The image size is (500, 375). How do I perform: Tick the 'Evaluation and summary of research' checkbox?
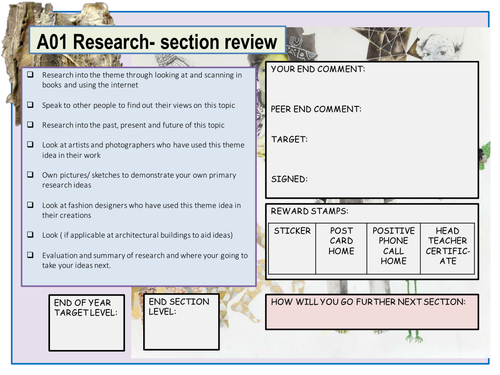(30, 255)
